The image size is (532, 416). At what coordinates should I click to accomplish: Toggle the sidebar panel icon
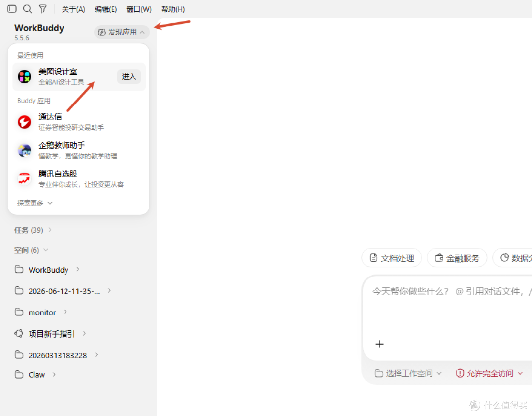coord(12,9)
